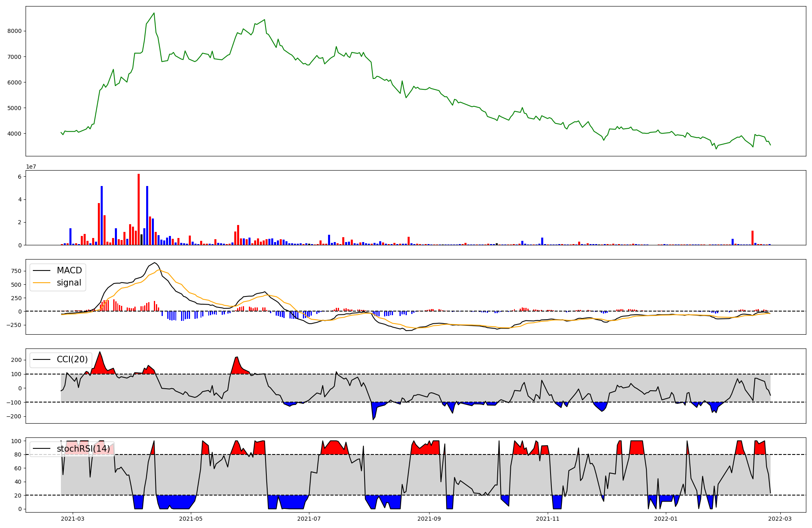Click the 2021-07 date tick label

coord(309,519)
